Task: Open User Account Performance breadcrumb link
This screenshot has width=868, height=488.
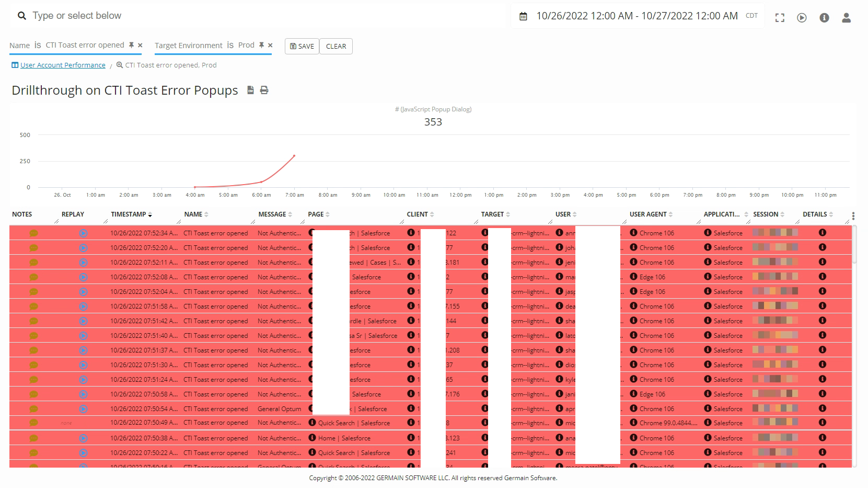Action: (x=63, y=65)
